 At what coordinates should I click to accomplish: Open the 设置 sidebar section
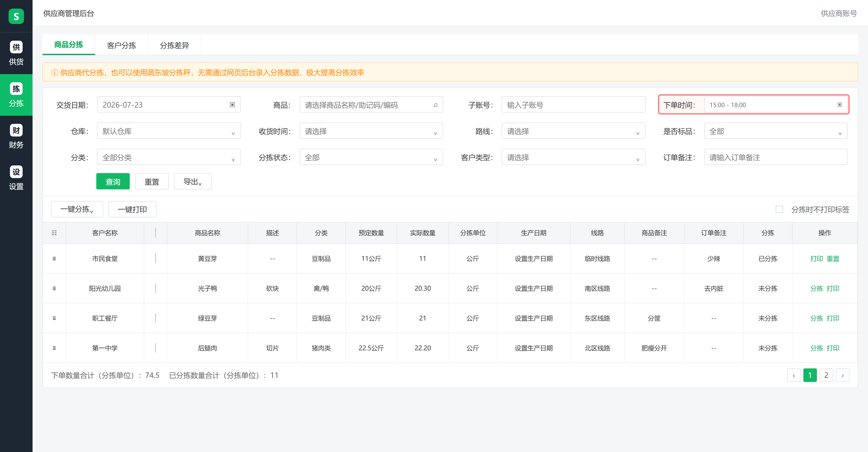[16, 178]
